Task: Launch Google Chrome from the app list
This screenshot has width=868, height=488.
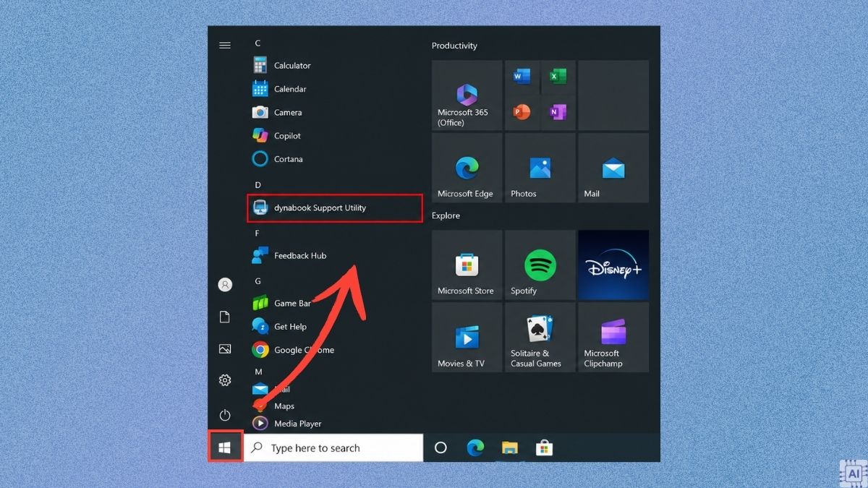Action: 334,350
